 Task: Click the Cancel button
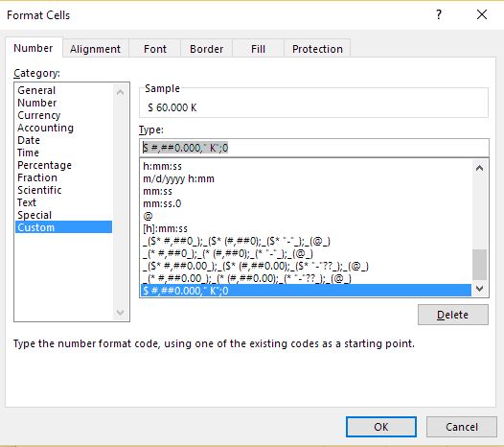tap(462, 427)
